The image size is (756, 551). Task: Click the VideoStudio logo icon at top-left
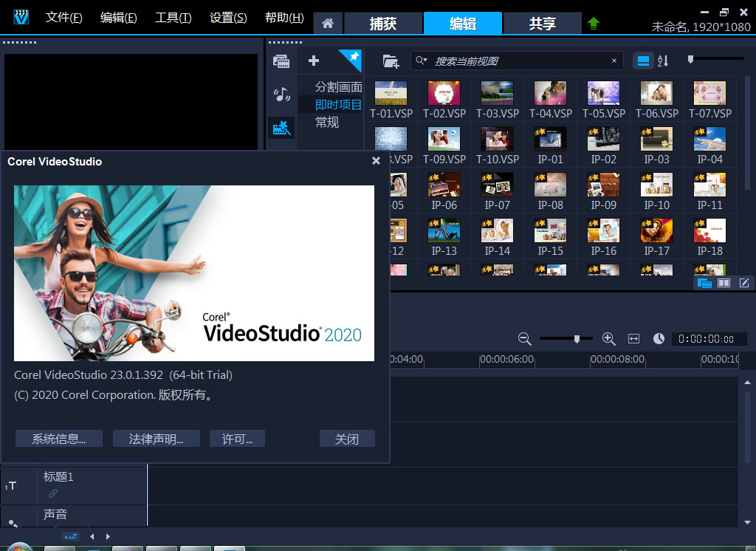point(21,18)
